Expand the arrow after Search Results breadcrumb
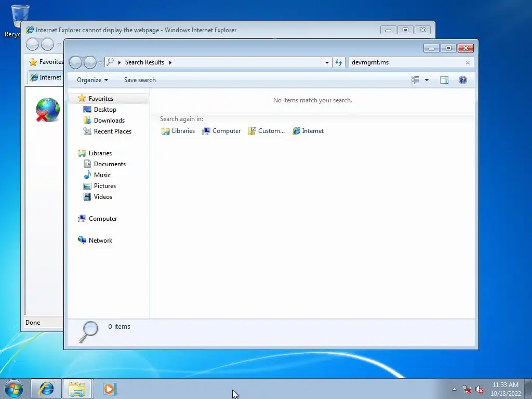532x399 pixels. coord(170,62)
